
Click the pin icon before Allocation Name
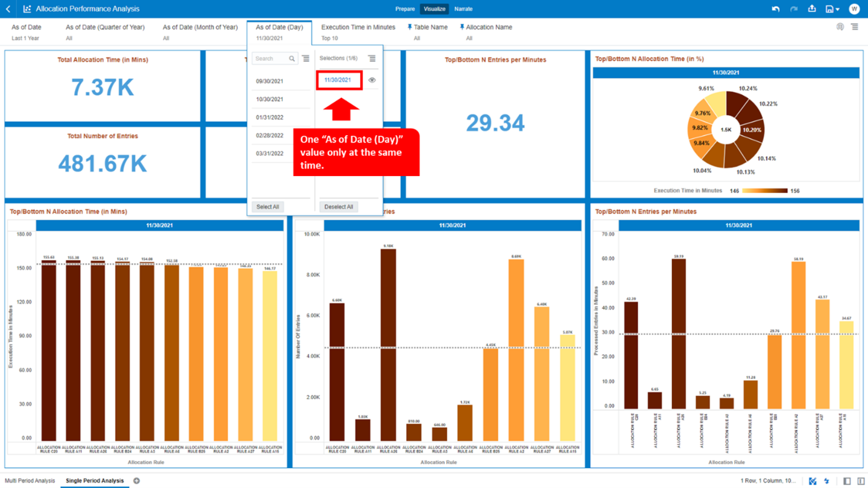pyautogui.click(x=462, y=27)
